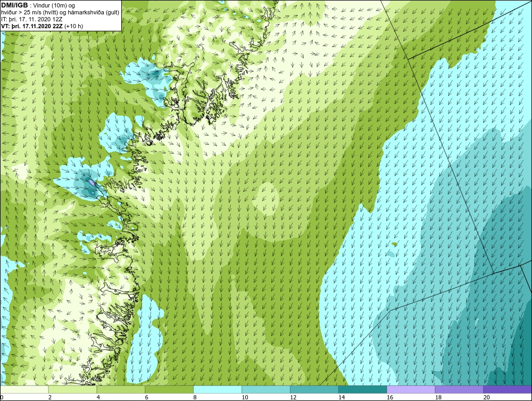This screenshot has height=401, width=532.
Task: Click the above-20 m/s dark violet swatch
Action: pyautogui.click(x=507, y=389)
